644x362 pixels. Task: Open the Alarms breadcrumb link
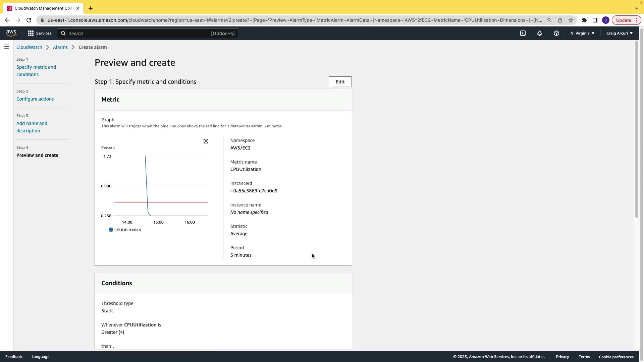click(60, 47)
